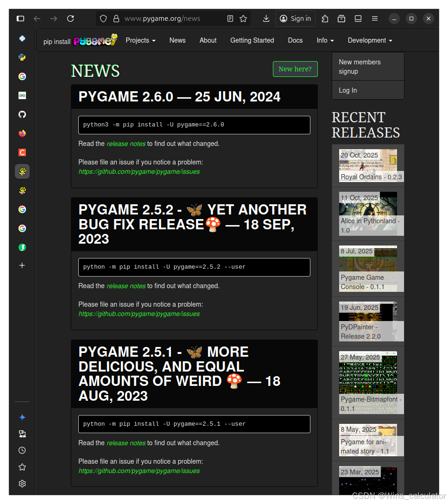Bookmark this page with the star icon
Viewport: 448px width, 504px height.
[243, 19]
